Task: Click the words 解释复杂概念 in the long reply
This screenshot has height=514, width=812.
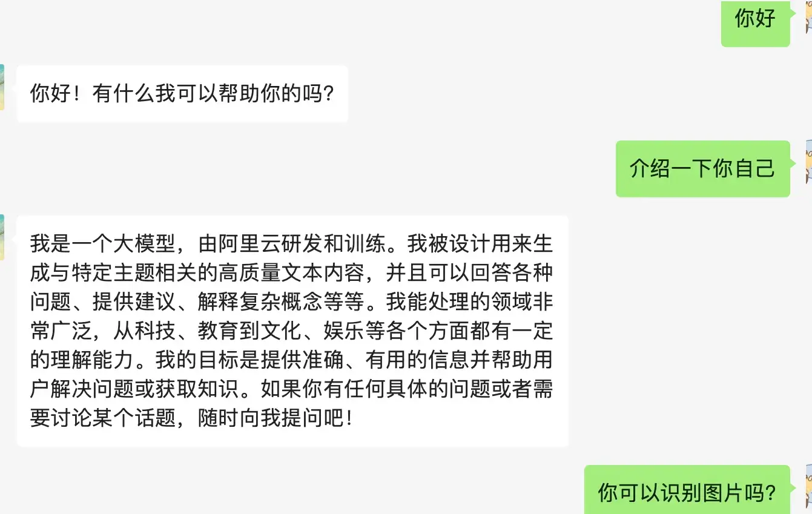Action: [260, 302]
